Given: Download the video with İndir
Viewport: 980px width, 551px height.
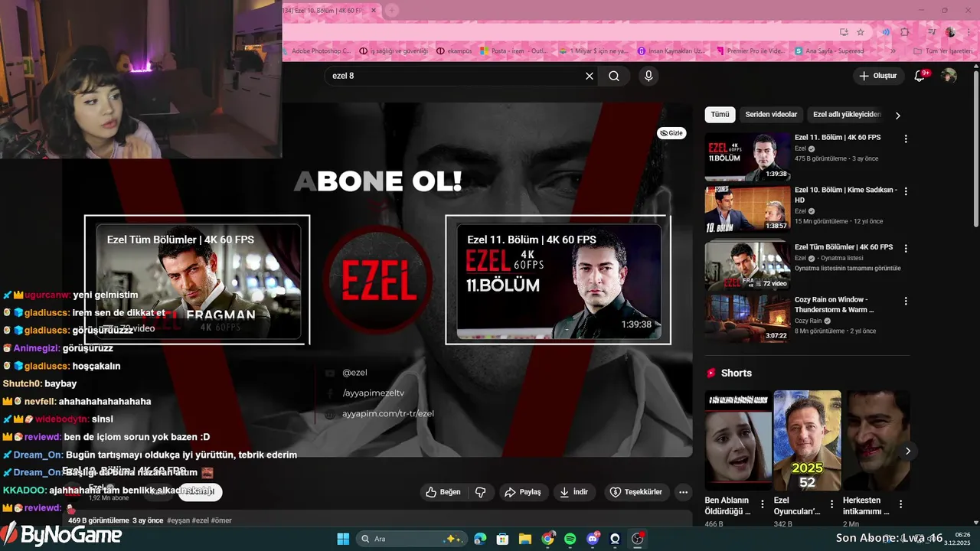Looking at the screenshot, I should (x=574, y=492).
